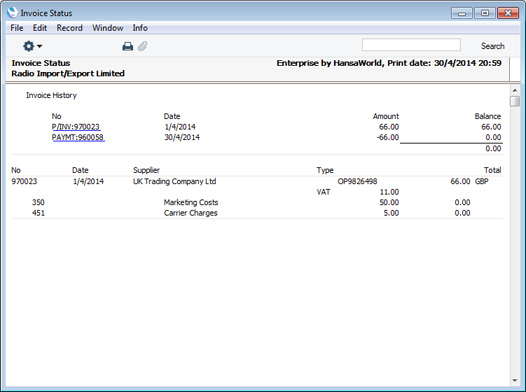This screenshot has width=526, height=392.
Task: Click the reference OP9826498
Action: point(357,181)
